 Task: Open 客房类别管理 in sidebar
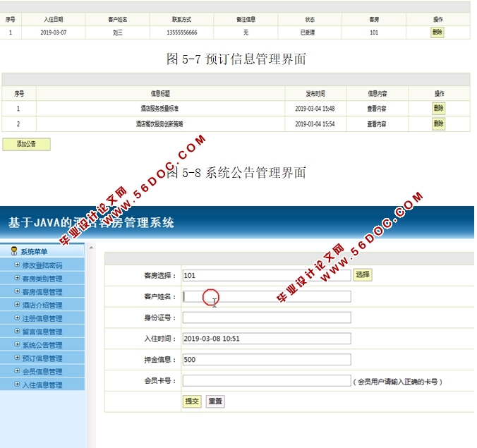click(42, 279)
